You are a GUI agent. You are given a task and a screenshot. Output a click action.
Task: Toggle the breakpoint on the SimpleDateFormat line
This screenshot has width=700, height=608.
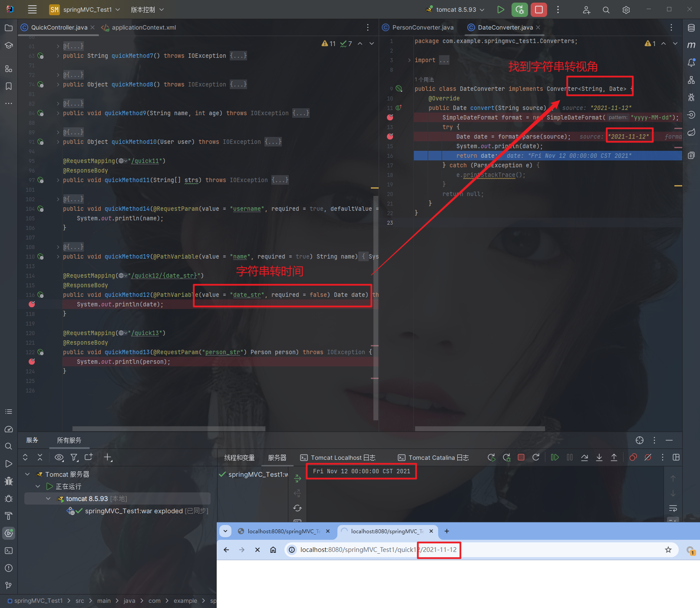(390, 117)
